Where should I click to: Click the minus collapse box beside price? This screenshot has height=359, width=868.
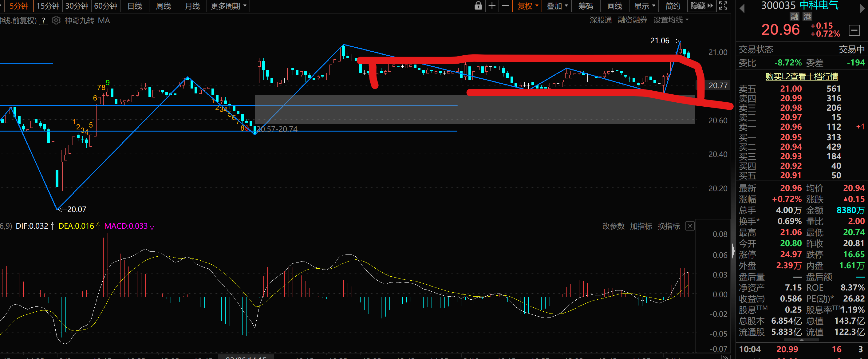[x=854, y=30]
